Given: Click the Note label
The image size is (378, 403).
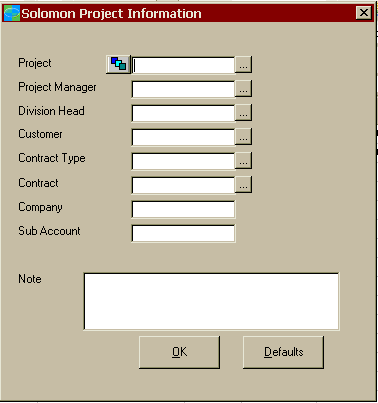Looking at the screenshot, I should [30, 279].
